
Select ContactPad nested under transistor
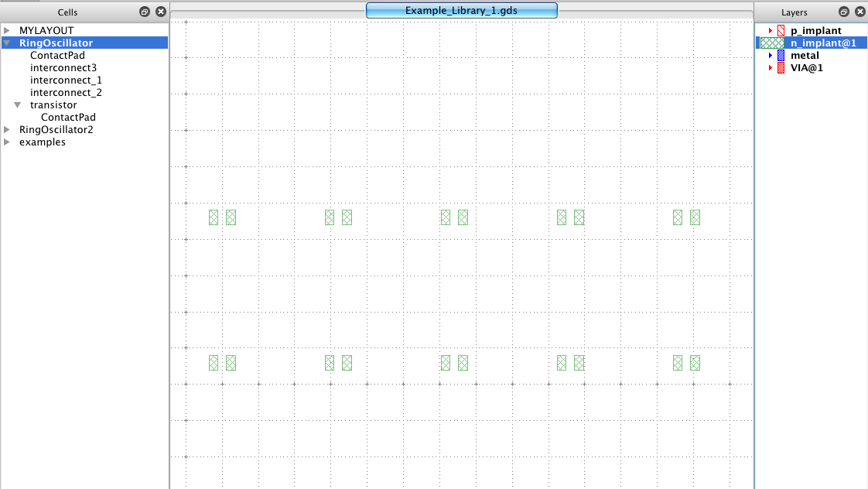click(68, 118)
